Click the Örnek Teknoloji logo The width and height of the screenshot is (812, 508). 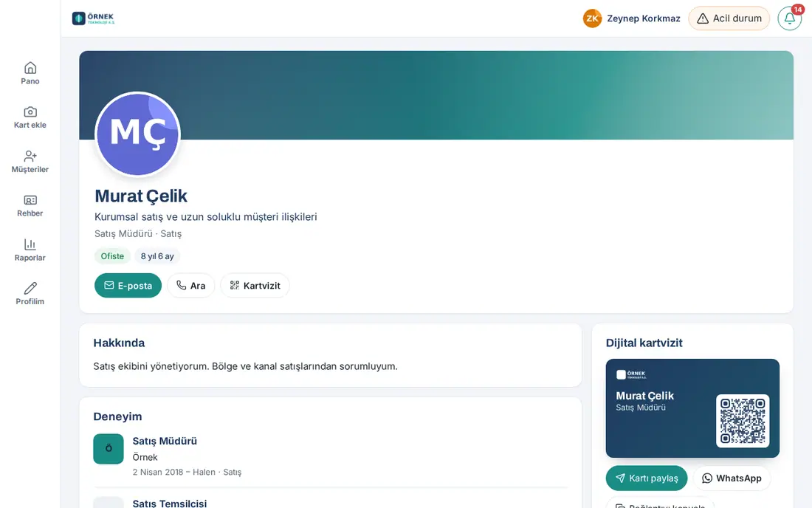point(93,18)
